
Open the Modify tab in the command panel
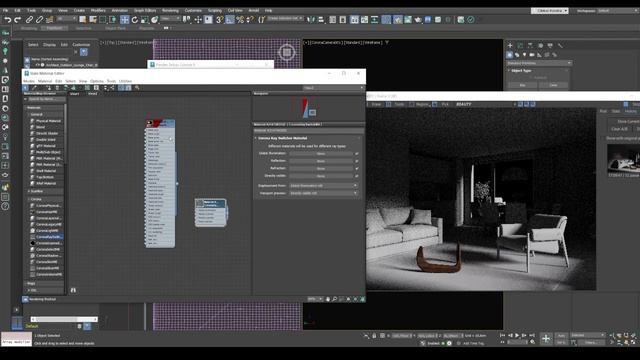tap(520, 46)
